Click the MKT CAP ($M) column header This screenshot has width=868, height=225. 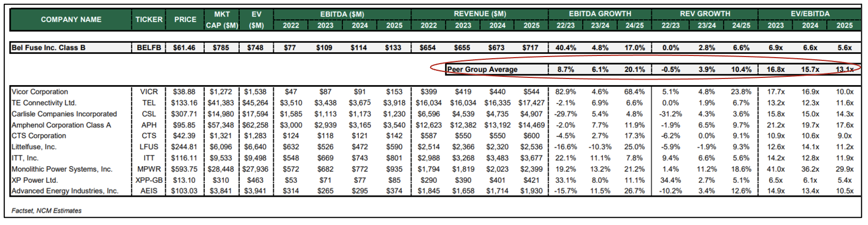pyautogui.click(x=222, y=19)
